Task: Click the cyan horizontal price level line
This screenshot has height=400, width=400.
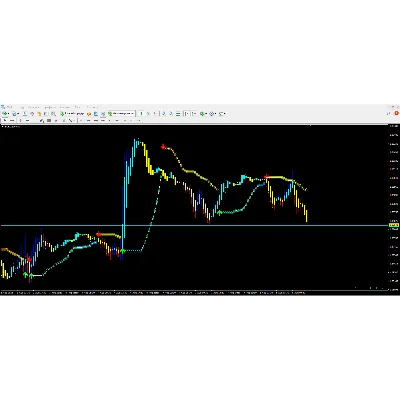Action: (x=195, y=226)
